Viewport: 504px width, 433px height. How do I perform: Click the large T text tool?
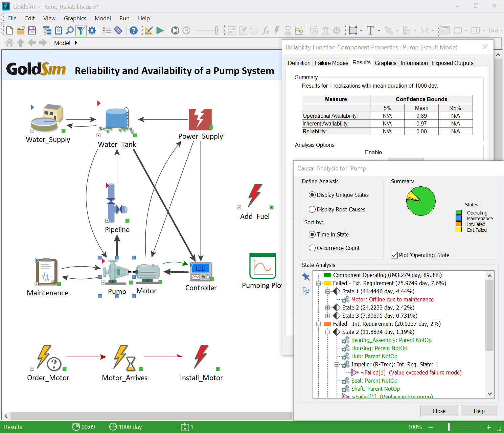tap(370, 30)
